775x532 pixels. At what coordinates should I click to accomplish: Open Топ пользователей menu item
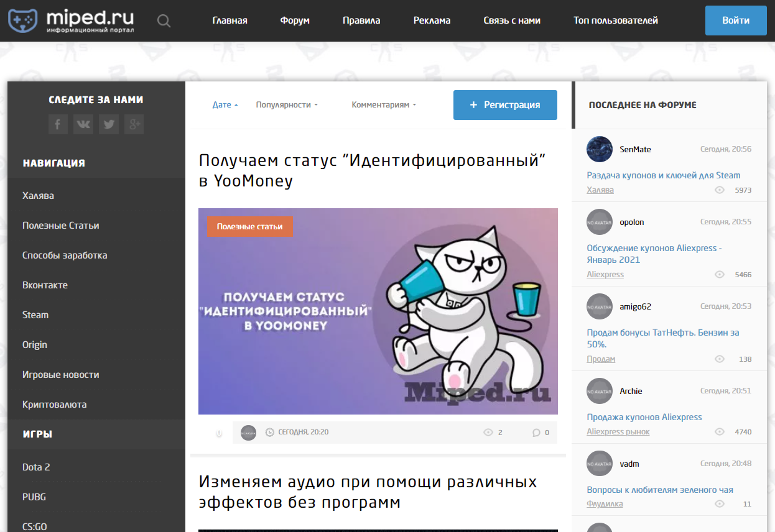(x=616, y=21)
